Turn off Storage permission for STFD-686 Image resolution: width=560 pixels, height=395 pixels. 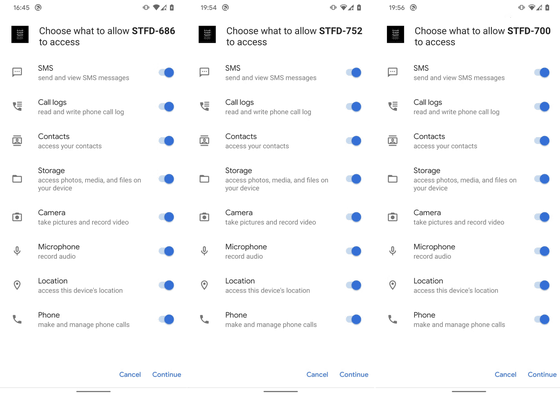pyautogui.click(x=166, y=179)
